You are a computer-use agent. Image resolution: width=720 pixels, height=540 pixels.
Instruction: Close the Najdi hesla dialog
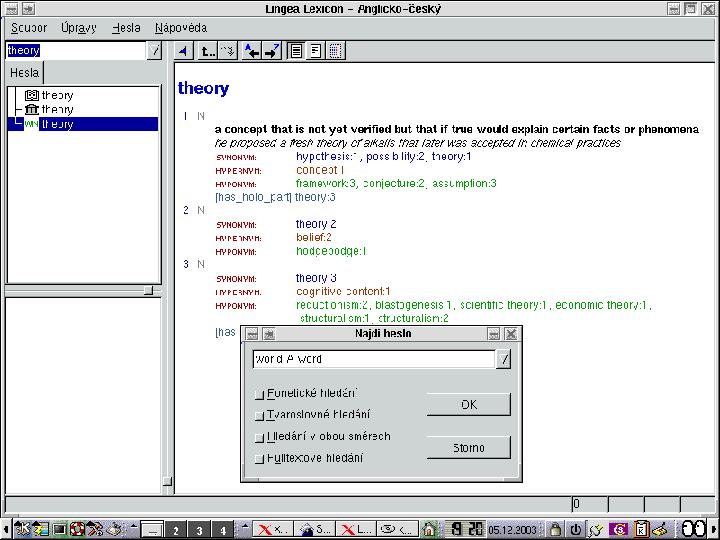click(x=511, y=334)
